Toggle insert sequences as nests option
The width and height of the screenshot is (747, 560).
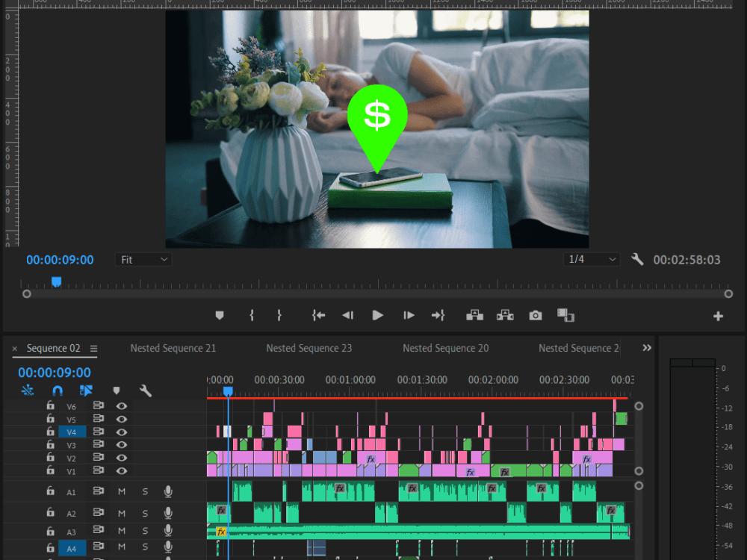click(x=28, y=391)
